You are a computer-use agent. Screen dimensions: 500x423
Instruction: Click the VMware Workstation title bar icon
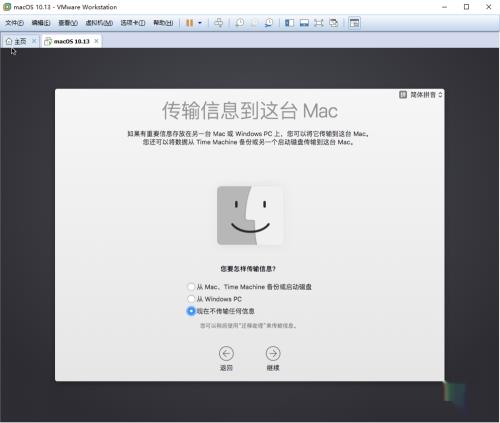(7, 7)
